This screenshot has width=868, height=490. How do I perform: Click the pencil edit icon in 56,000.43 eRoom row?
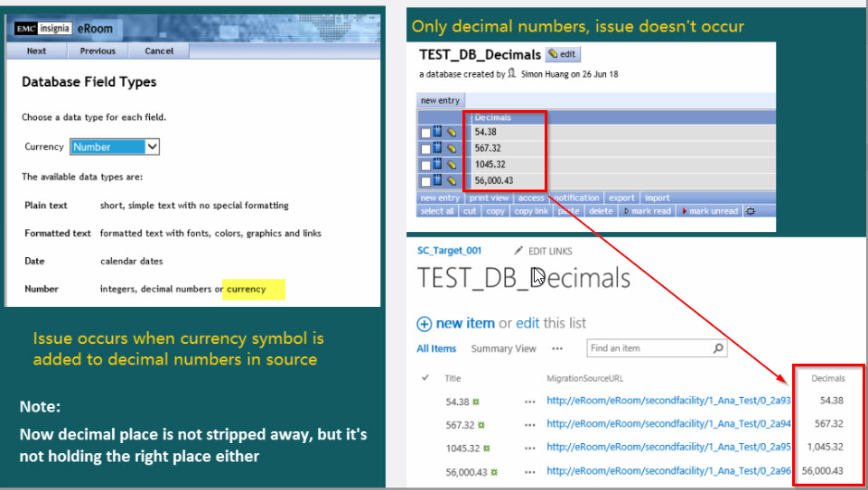[x=452, y=180]
